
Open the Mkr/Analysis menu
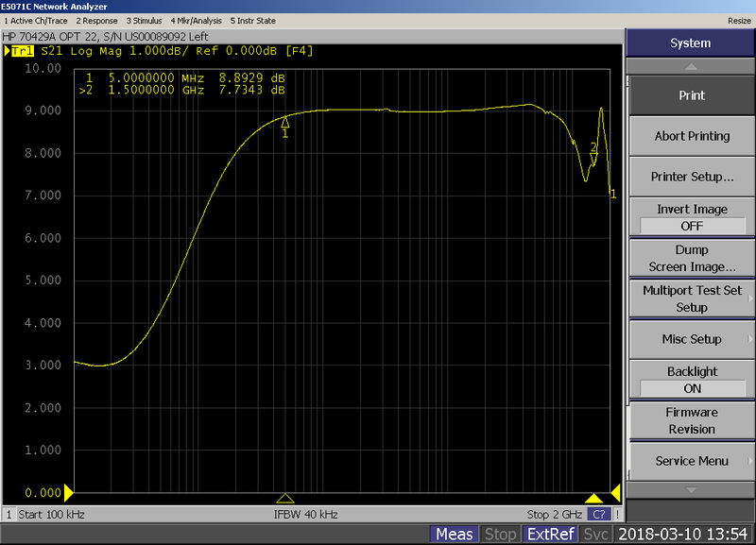194,20
